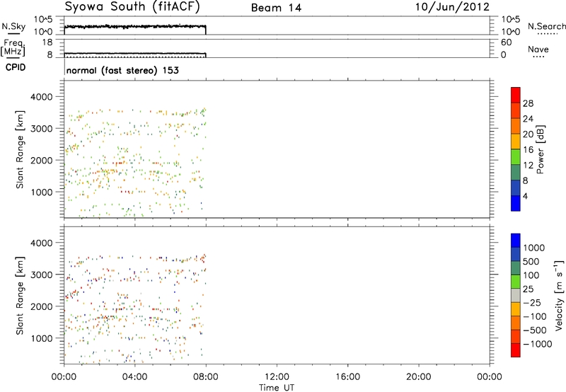Click the 2000 tick in the power panel
Image resolution: width=566 pixels, height=392 pixels.
tap(42, 161)
